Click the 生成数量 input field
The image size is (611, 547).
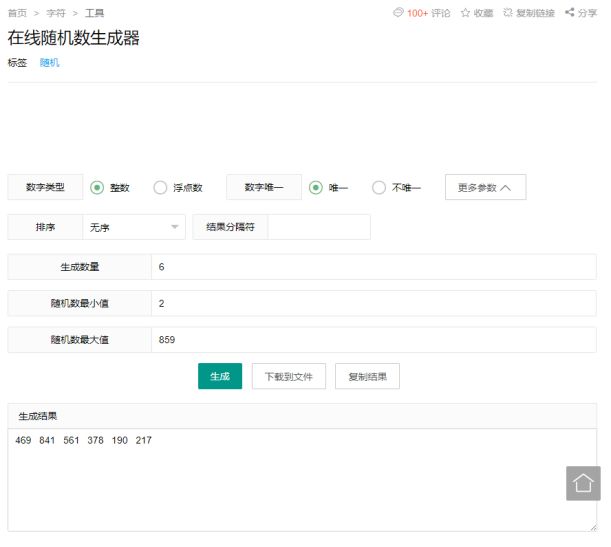click(x=374, y=267)
